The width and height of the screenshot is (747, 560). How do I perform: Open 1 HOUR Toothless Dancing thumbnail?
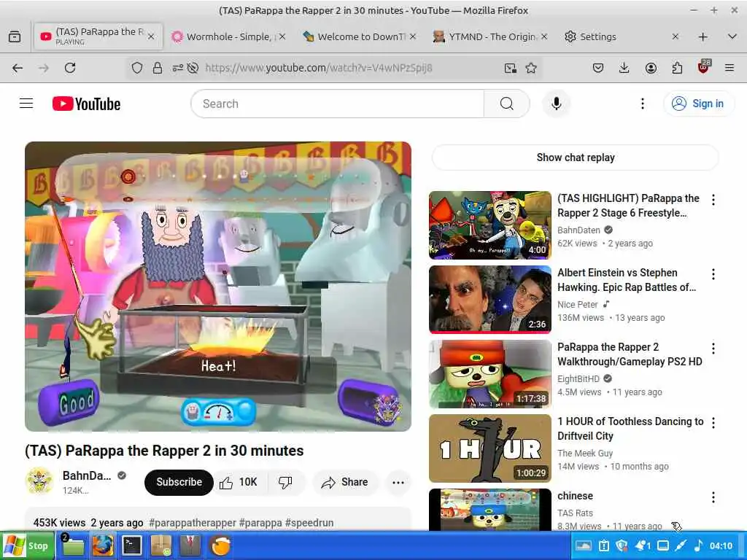[x=489, y=448]
